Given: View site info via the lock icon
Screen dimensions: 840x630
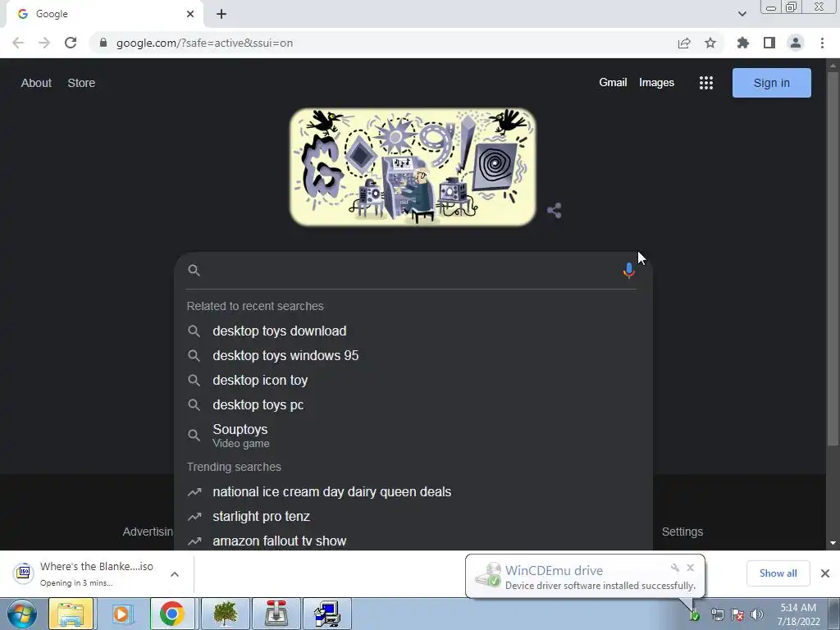Looking at the screenshot, I should [103, 43].
